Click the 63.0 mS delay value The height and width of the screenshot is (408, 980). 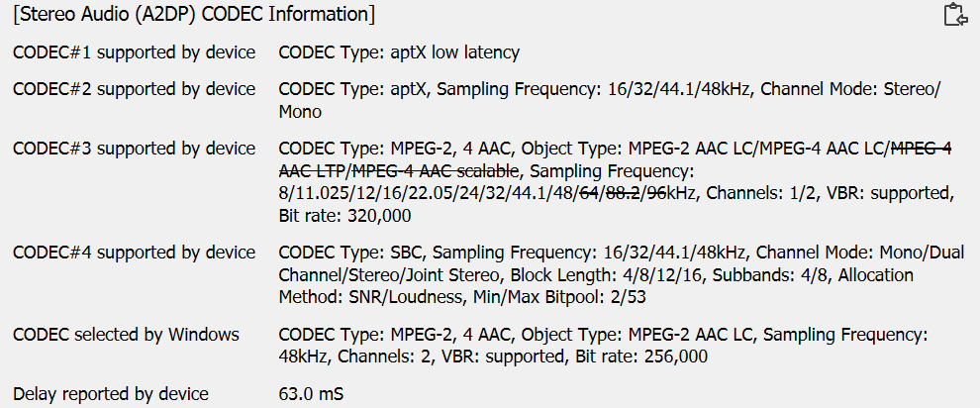coord(311,395)
